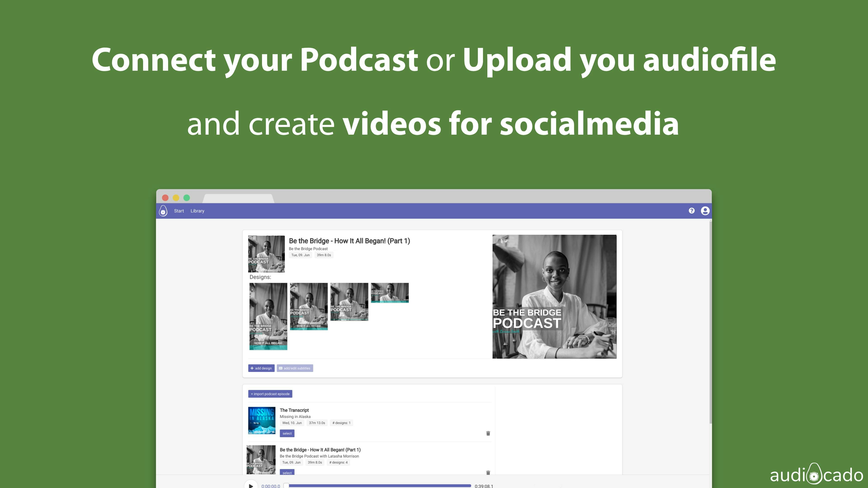Open the help question mark icon
The width and height of the screenshot is (868, 488).
691,211
